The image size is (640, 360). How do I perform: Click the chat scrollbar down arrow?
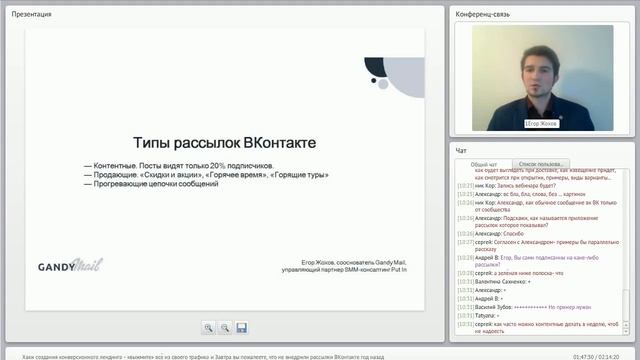[627, 332]
